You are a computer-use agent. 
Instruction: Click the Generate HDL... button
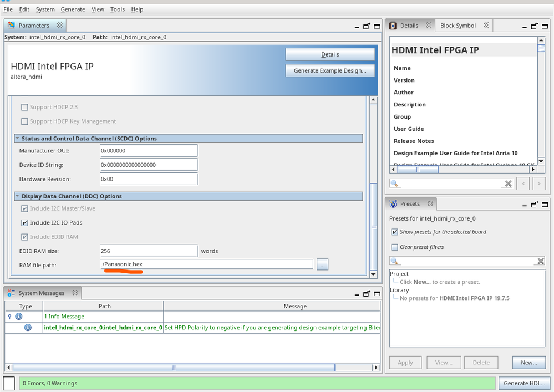[524, 383]
